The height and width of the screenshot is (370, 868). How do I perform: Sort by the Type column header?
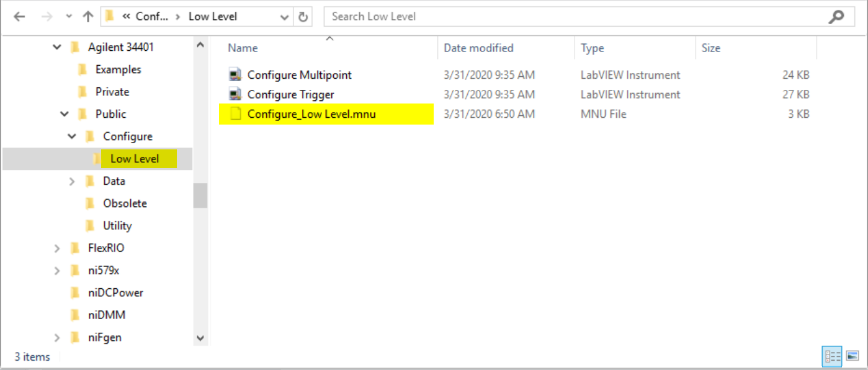pyautogui.click(x=593, y=48)
